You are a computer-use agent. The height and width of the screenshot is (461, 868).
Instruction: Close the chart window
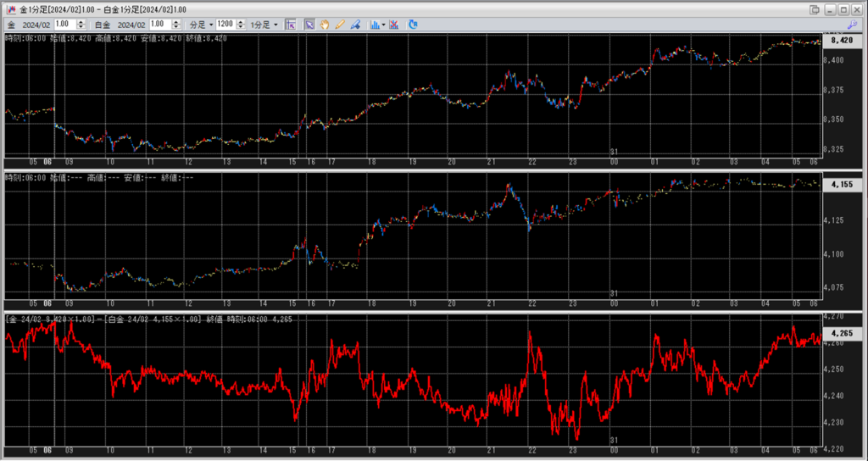click(x=856, y=9)
